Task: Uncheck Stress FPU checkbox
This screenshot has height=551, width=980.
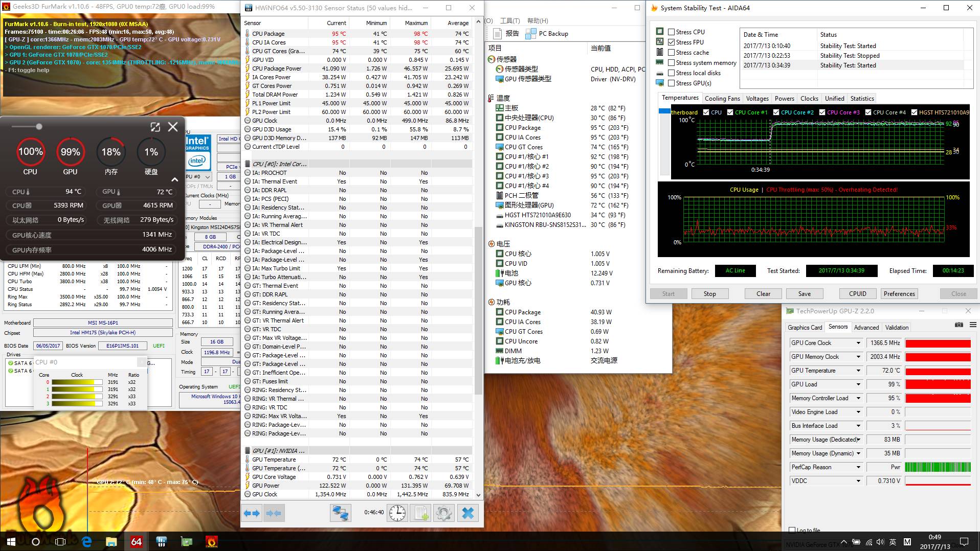Action: tap(672, 42)
